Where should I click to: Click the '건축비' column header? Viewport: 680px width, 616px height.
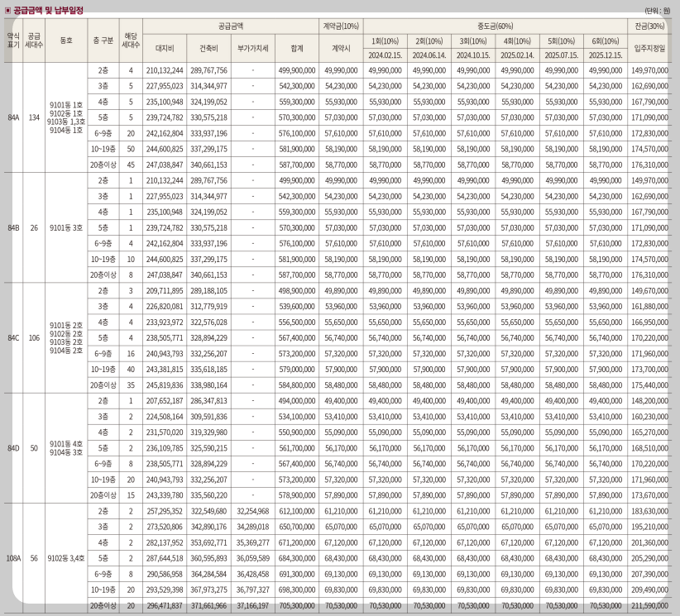click(x=208, y=48)
